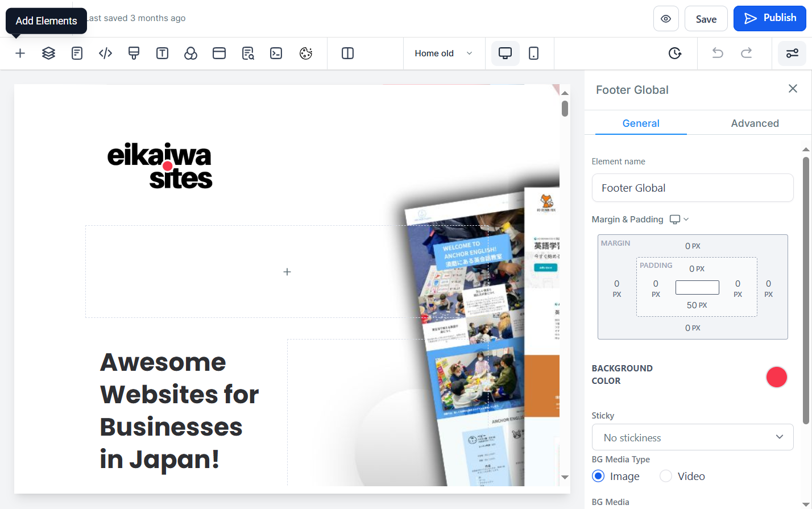Image resolution: width=812 pixels, height=509 pixels.
Task: Switch to the Advanced tab
Action: click(x=755, y=123)
